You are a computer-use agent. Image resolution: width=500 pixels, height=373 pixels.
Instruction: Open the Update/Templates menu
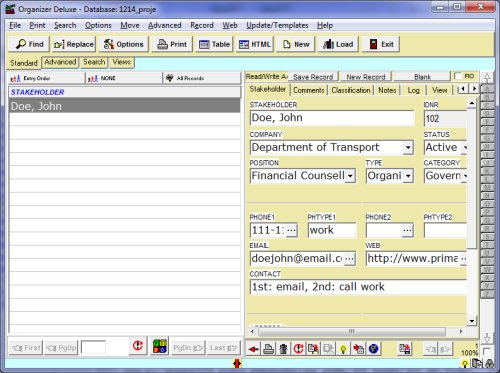pyautogui.click(x=277, y=25)
